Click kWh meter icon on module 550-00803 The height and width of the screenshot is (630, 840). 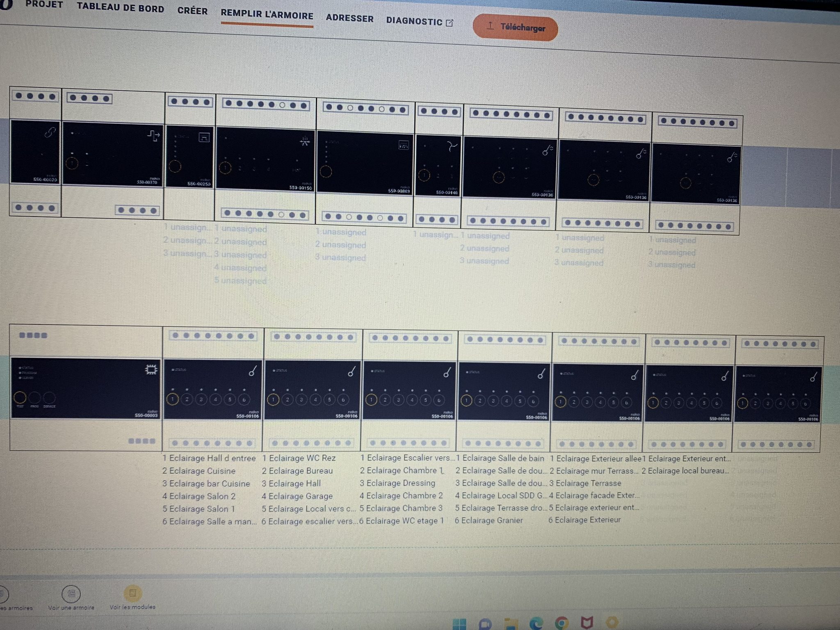click(x=404, y=145)
